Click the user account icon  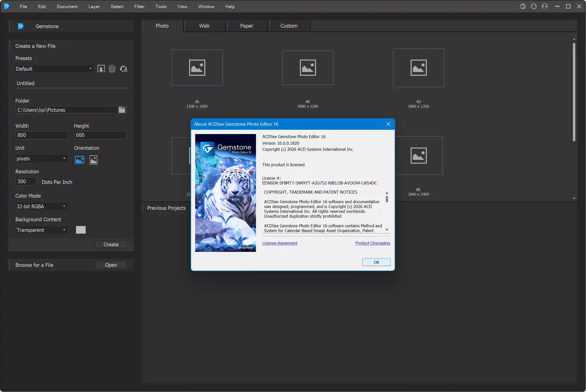point(544,7)
